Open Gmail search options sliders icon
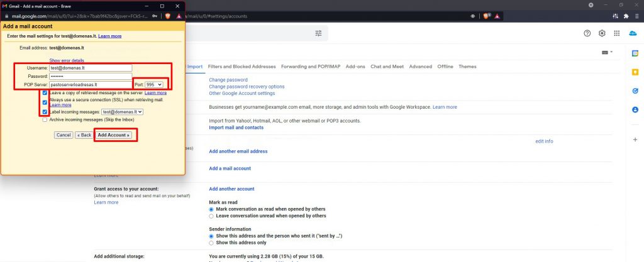Viewport: 644px width, 262px height. pyautogui.click(x=318, y=33)
